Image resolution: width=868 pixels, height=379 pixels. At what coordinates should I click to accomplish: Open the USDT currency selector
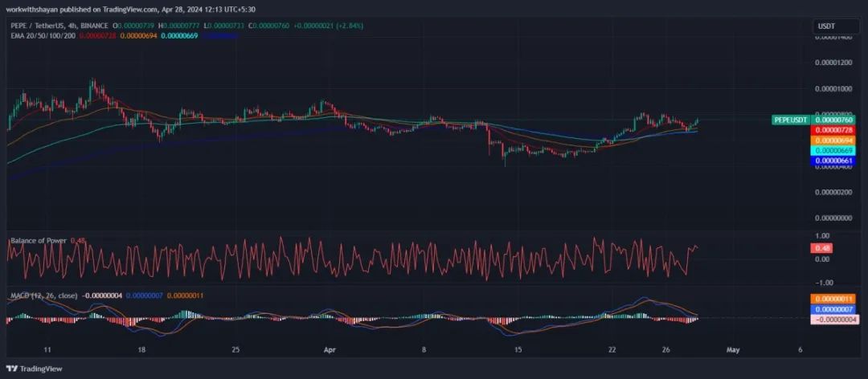pos(826,26)
